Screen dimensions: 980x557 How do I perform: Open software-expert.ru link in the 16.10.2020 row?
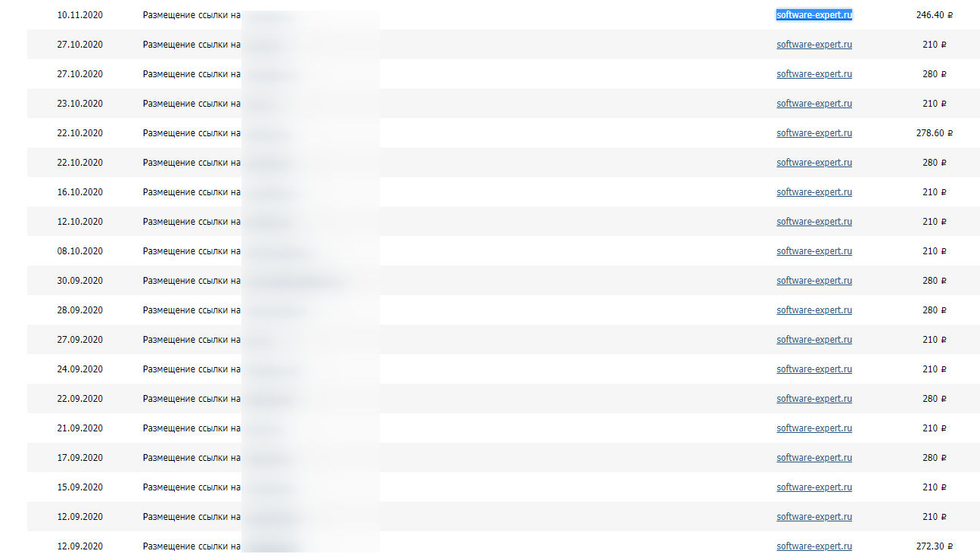pos(814,192)
